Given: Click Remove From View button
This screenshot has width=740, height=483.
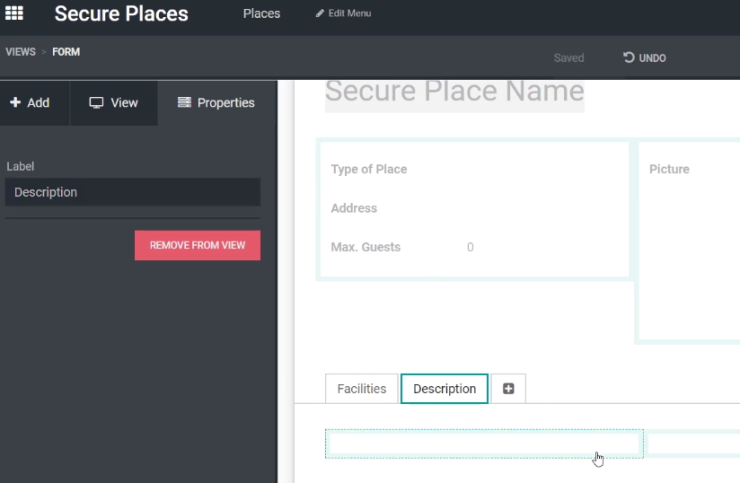Looking at the screenshot, I should tap(197, 245).
